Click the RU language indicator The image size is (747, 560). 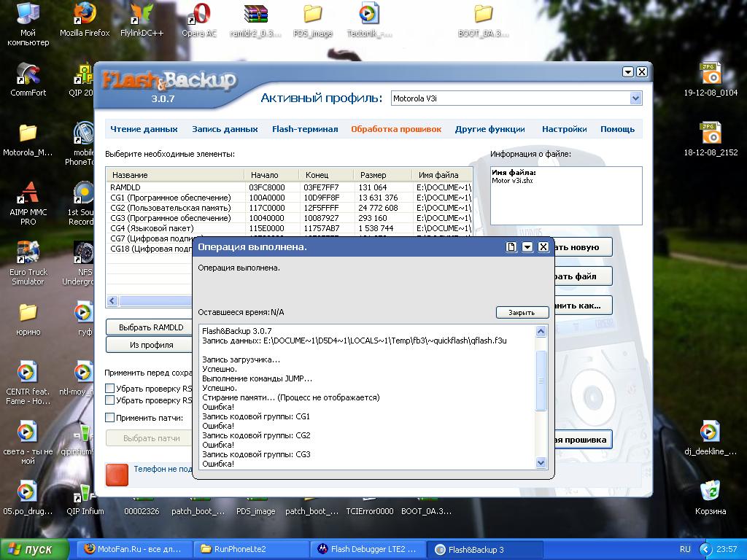(685, 549)
